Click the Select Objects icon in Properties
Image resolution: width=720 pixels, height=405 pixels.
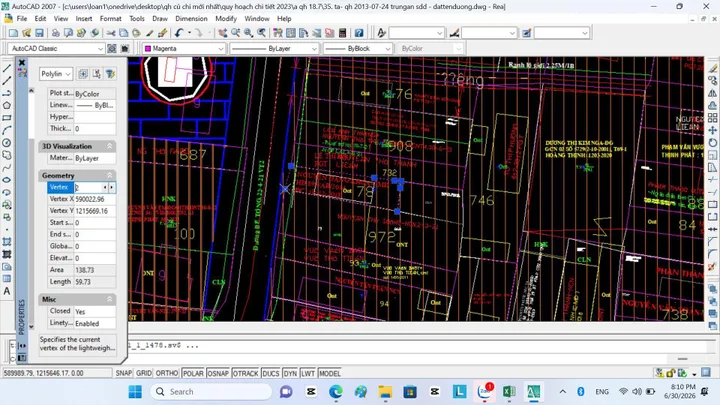[96, 74]
